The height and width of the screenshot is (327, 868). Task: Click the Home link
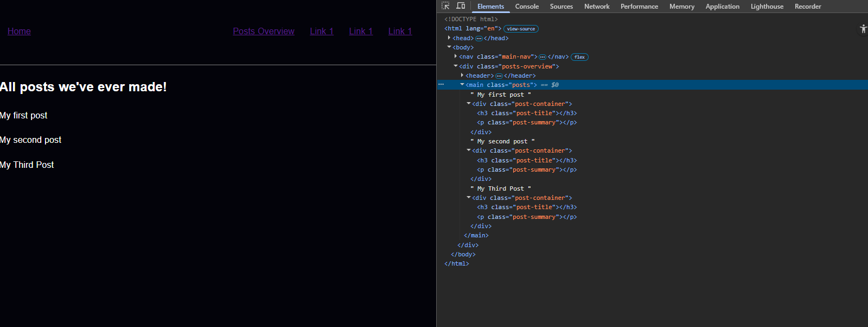click(19, 32)
